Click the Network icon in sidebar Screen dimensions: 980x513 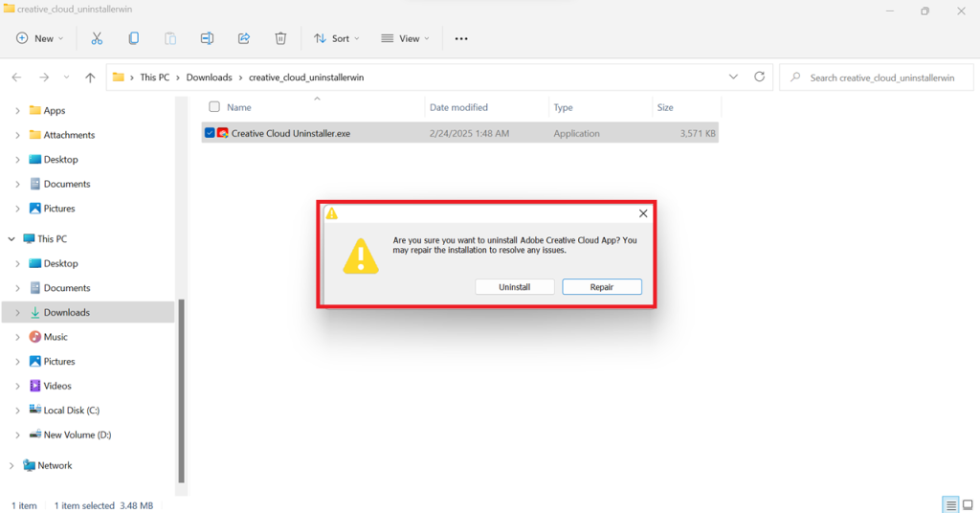click(x=29, y=465)
